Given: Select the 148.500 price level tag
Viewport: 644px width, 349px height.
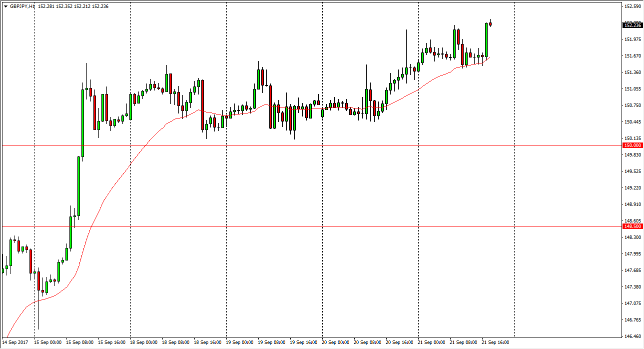Looking at the screenshot, I should [633, 226].
